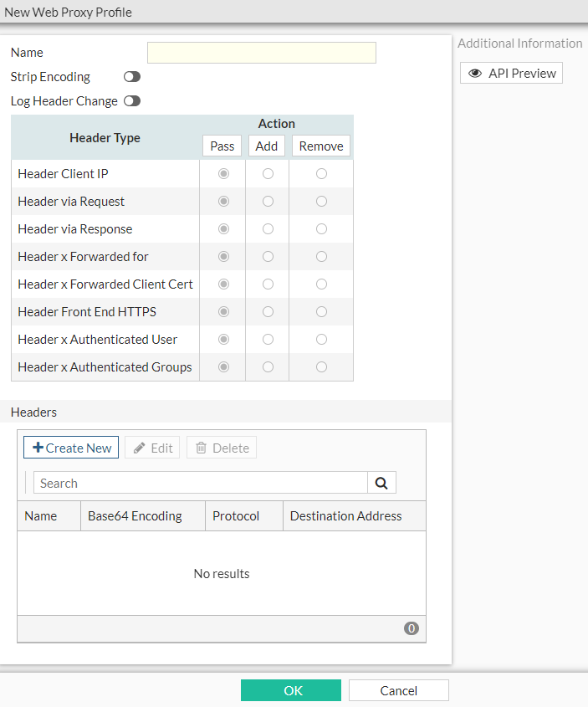The image size is (588, 707).
Task: Click the plus icon on Create New
Action: [38, 448]
